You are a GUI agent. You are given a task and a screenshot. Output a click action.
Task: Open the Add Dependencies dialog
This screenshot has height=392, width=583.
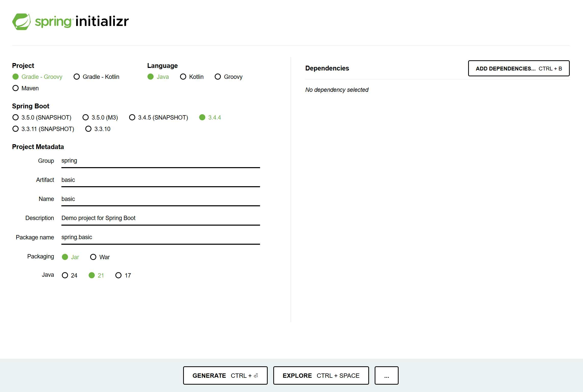[x=519, y=68]
